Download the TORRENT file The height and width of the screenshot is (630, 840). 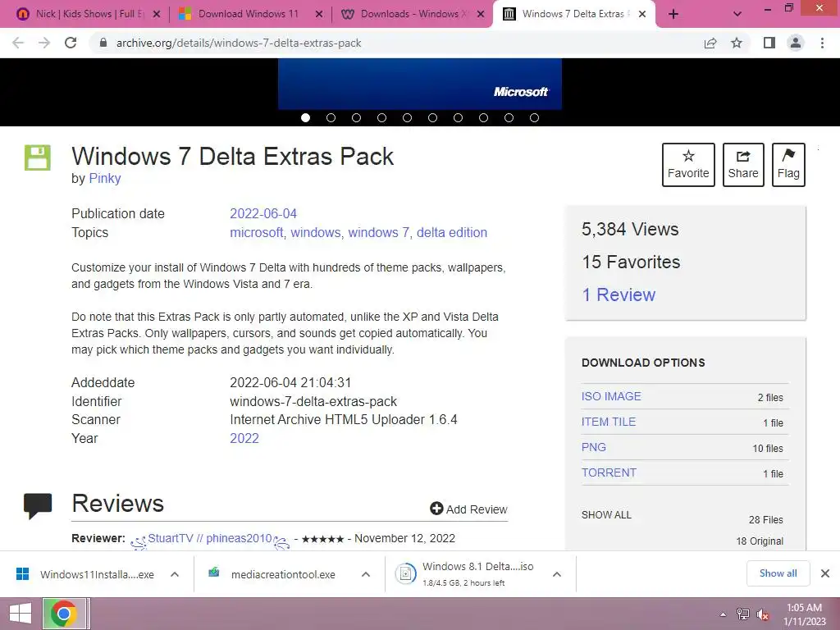click(609, 472)
